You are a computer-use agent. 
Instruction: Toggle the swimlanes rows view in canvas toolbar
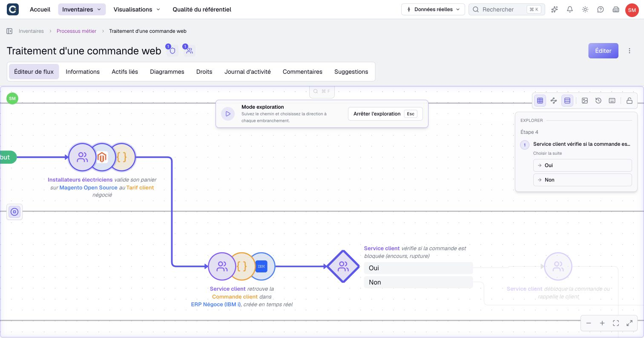click(x=567, y=101)
